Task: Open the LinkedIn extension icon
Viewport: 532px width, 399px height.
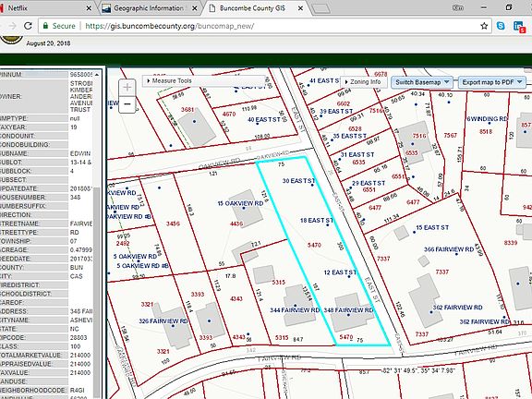Action: tap(519, 27)
